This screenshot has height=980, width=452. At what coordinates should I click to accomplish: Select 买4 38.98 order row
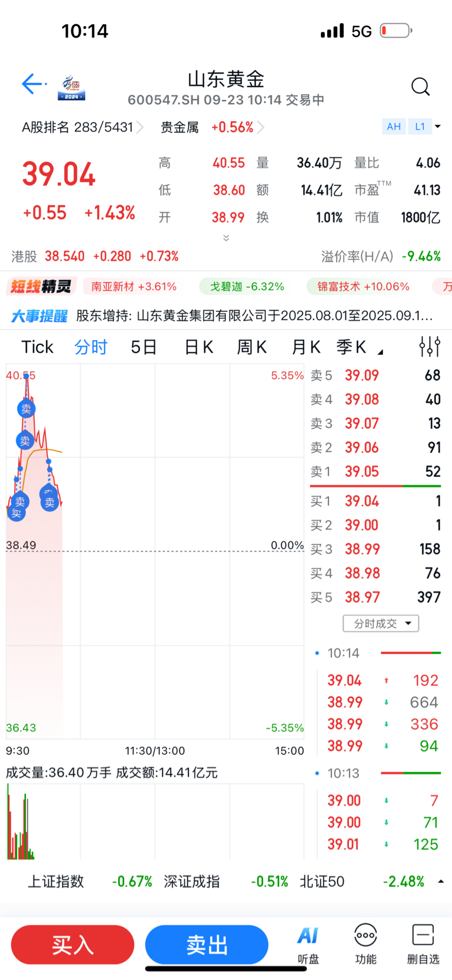tap(375, 574)
